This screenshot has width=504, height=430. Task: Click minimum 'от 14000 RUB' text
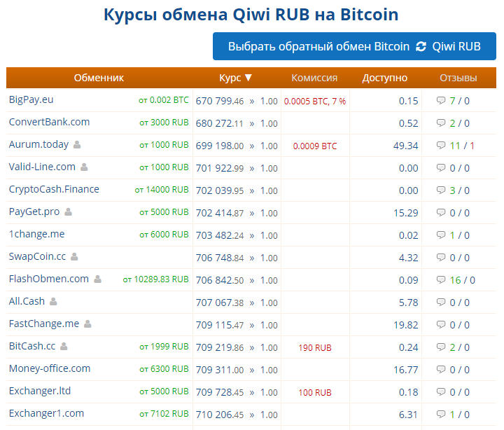(162, 190)
